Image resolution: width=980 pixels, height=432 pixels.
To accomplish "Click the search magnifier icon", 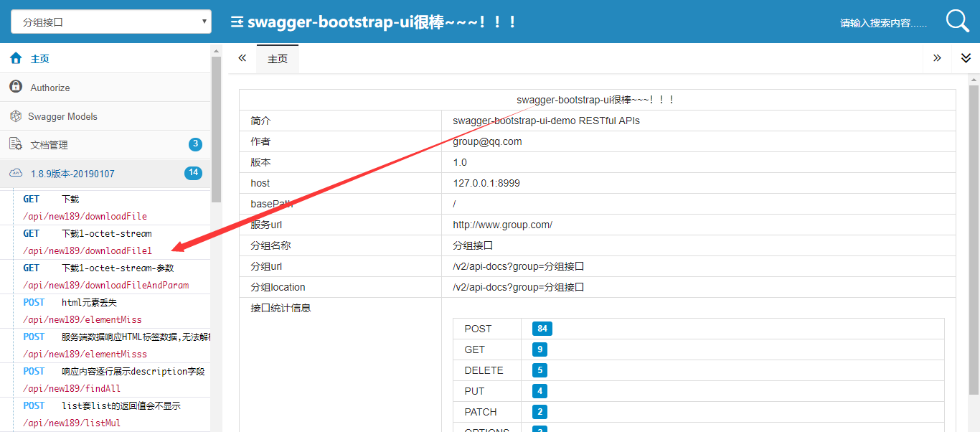I will pyautogui.click(x=957, y=21).
